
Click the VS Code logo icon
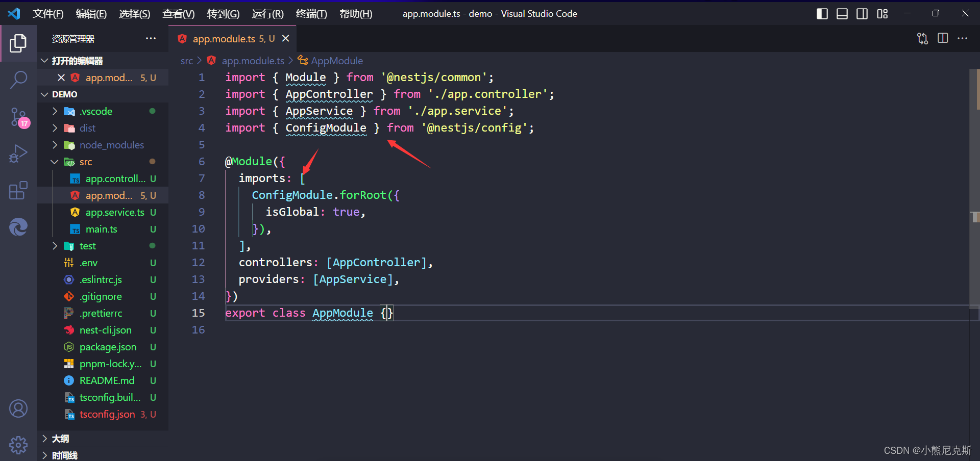pos(14,14)
